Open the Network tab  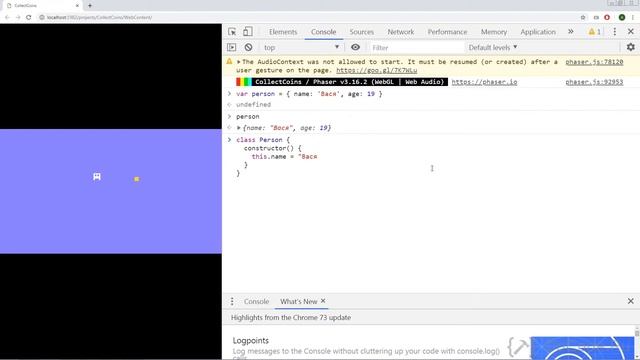pyautogui.click(x=401, y=32)
